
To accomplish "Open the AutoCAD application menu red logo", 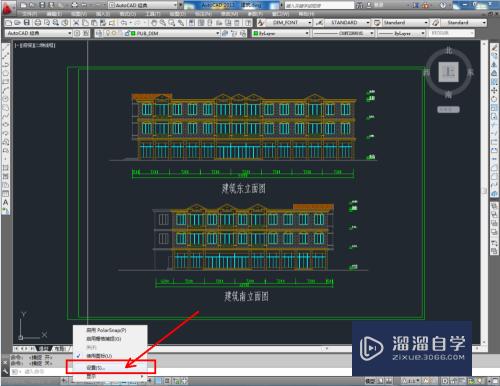I will [7, 7].
